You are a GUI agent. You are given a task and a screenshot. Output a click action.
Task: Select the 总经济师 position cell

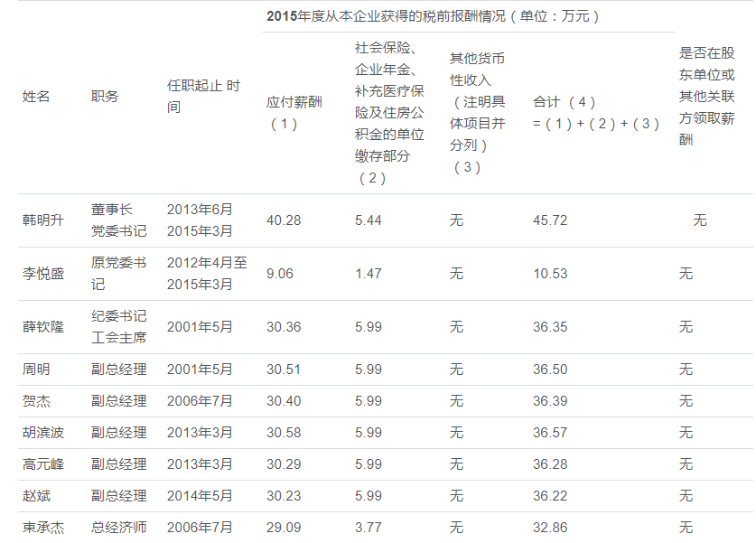118,527
